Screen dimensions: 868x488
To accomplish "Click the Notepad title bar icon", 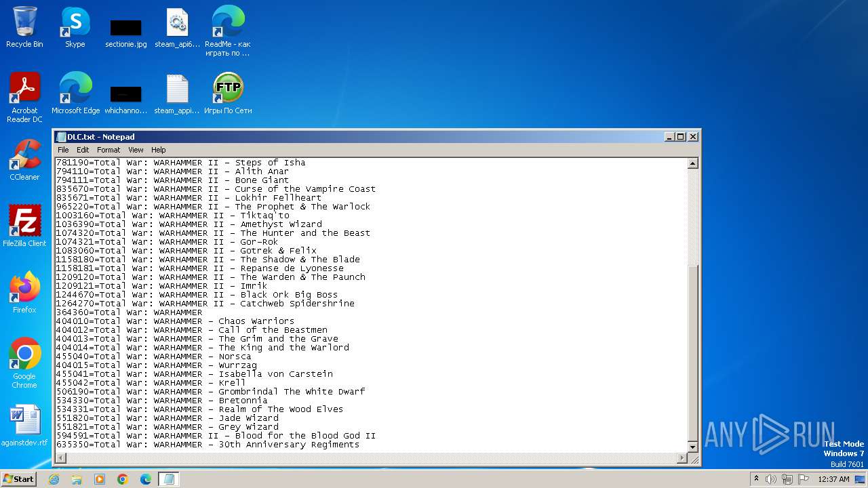I will [61, 137].
